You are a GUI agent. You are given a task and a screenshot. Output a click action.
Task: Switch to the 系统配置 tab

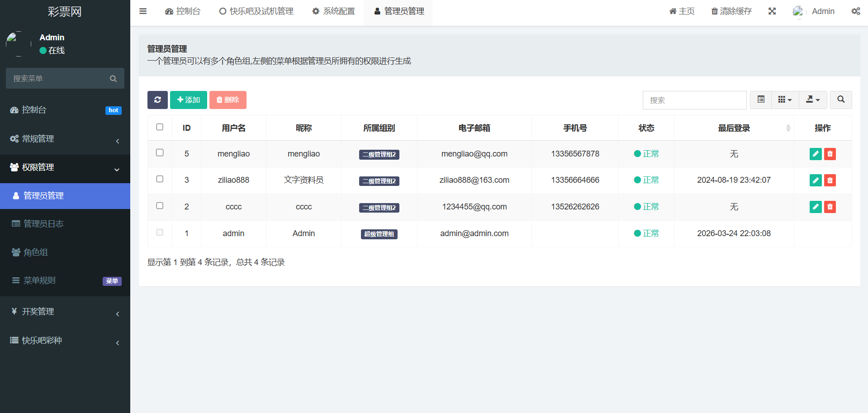click(333, 11)
